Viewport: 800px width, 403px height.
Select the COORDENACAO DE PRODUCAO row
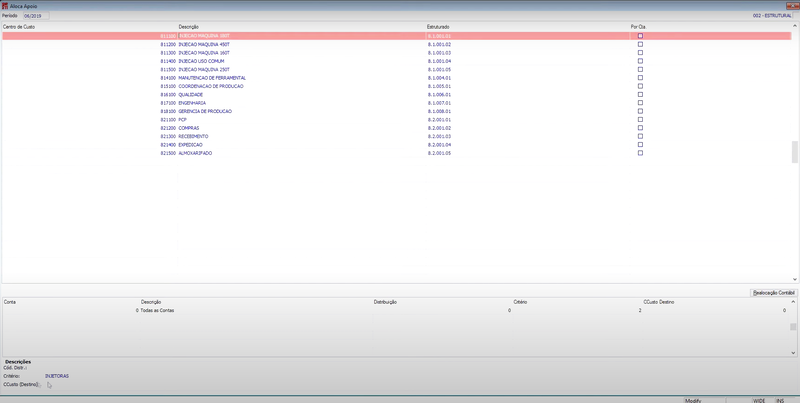click(x=396, y=86)
